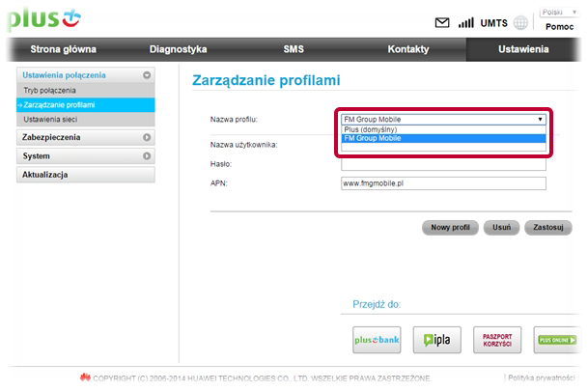Click the Przejdź do heading
The height and width of the screenshot is (391, 588).
377,304
